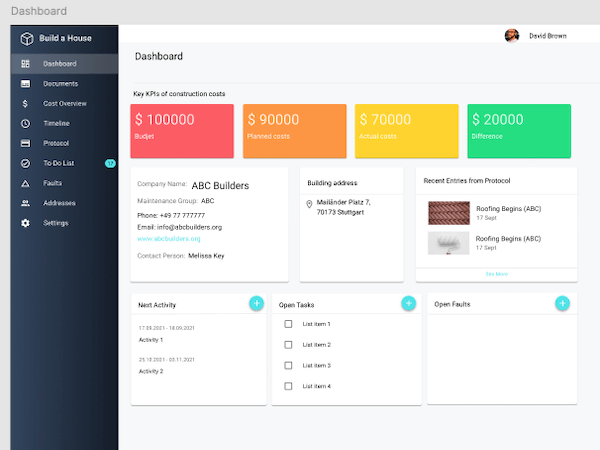Open the Addresses sidebar section
The height and width of the screenshot is (450, 600).
tap(59, 203)
